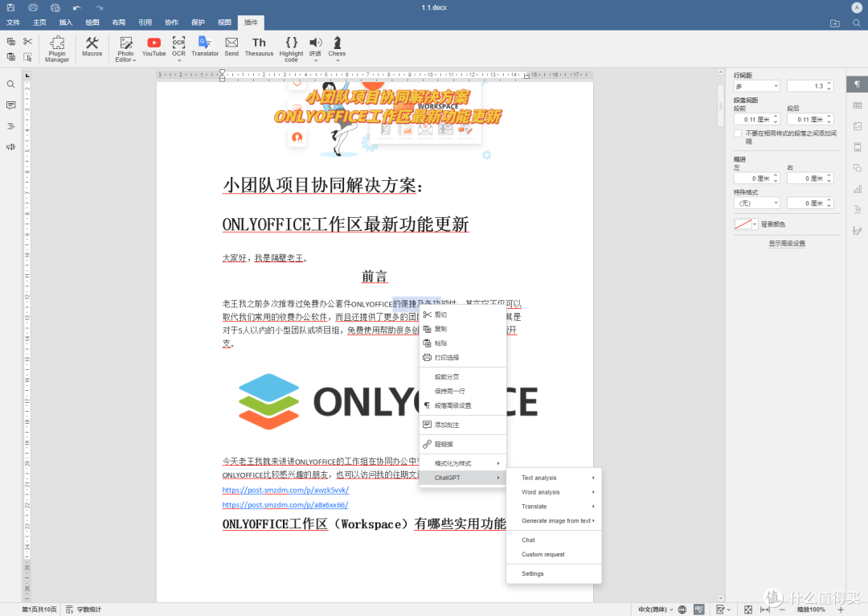Screen dimensions: 868x616
Task: Open the awzk5vvk post hyperlink
Action: click(x=285, y=491)
